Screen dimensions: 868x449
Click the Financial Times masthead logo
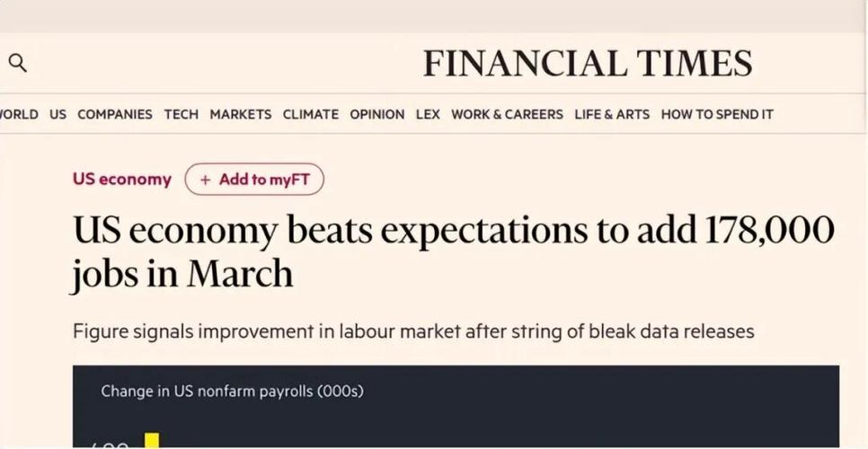pos(588,64)
